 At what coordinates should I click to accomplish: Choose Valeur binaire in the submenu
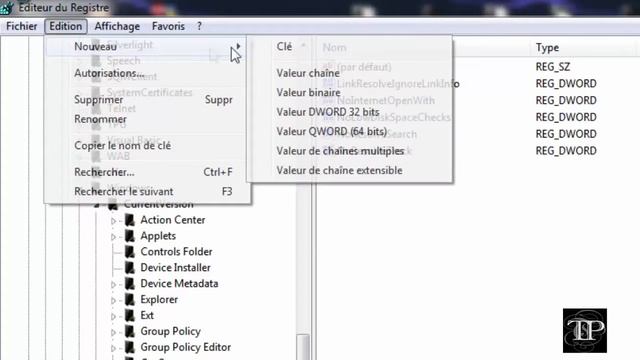pyautogui.click(x=308, y=93)
